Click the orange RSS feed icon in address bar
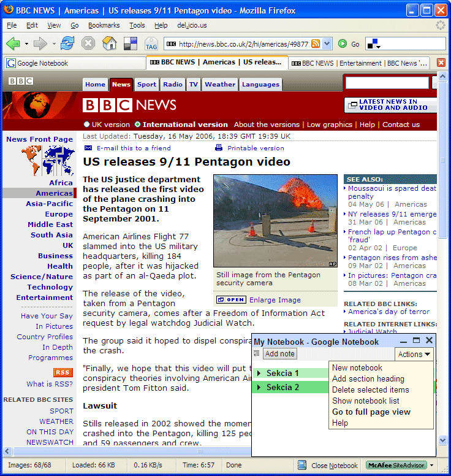 (316, 44)
